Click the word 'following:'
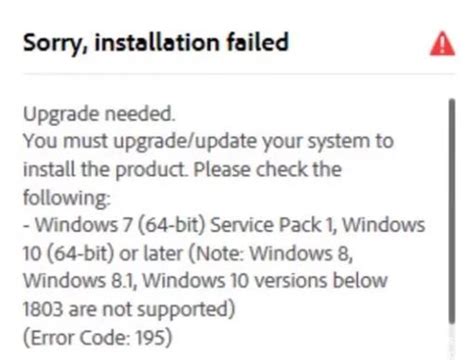Image resolution: width=474 pixels, height=360 pixels. (67, 197)
